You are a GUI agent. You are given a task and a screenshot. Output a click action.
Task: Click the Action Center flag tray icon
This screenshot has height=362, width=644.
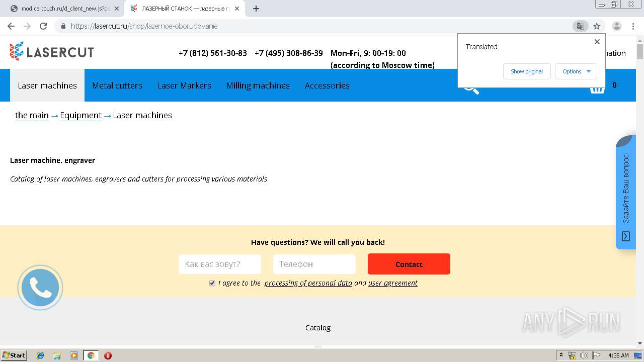coord(596,355)
